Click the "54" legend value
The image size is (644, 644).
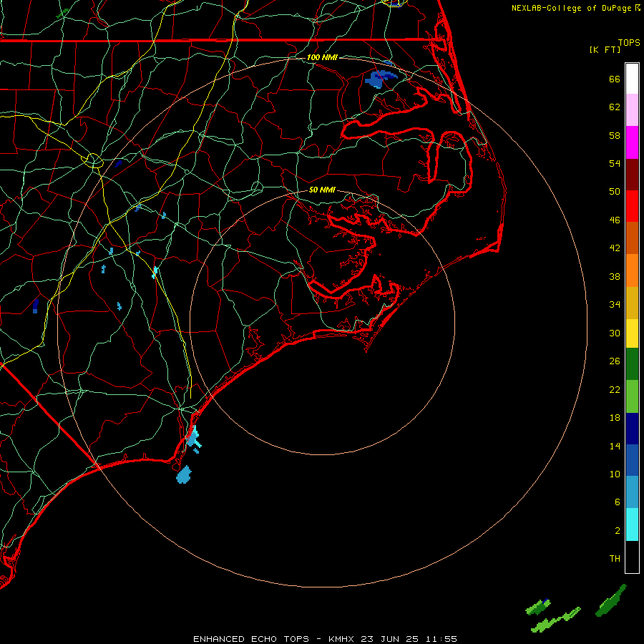coord(615,163)
